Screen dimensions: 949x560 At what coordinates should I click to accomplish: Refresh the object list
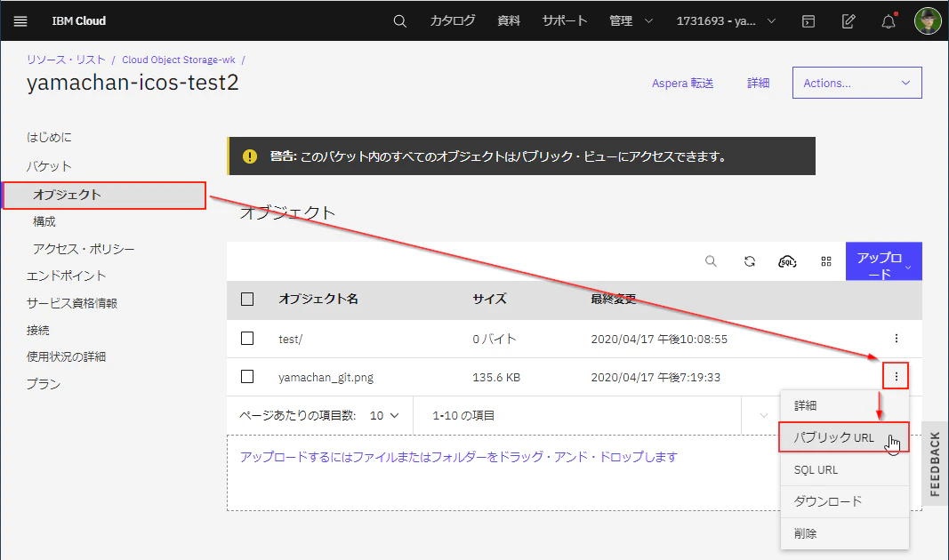tap(749, 261)
